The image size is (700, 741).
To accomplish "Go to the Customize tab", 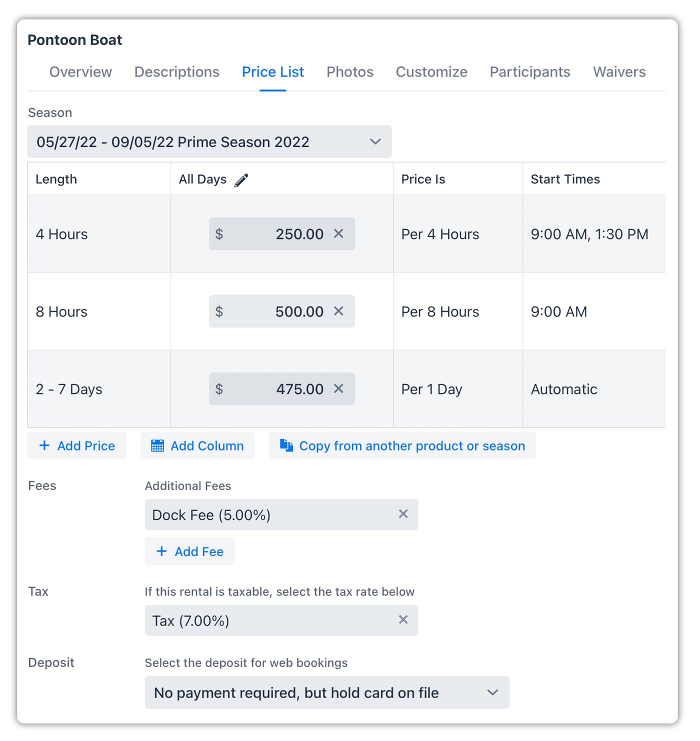I will pos(431,72).
